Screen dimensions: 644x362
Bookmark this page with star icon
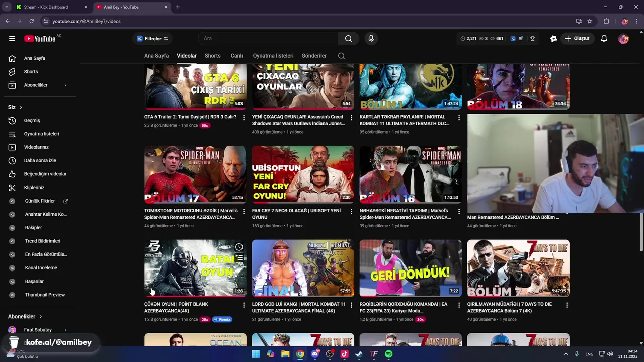[590, 21]
